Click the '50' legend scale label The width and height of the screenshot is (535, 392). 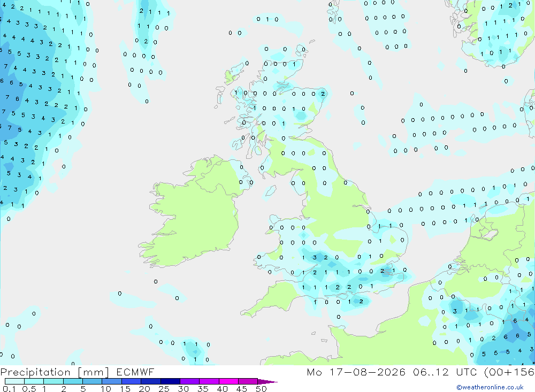tap(261, 389)
